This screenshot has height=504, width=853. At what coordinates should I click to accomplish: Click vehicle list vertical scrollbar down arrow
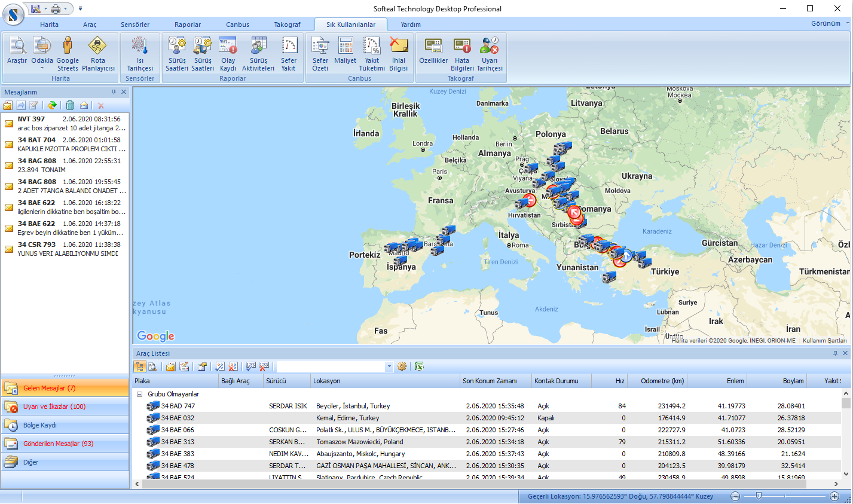(x=846, y=474)
